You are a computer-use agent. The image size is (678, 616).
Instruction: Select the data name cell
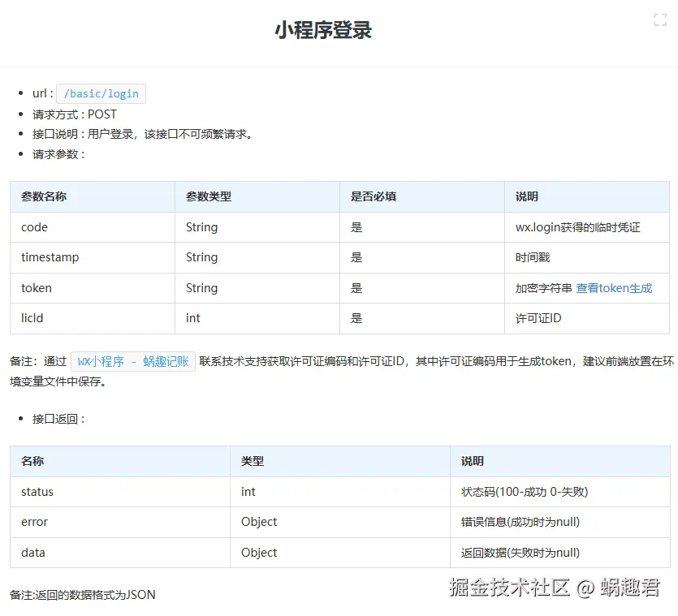(x=120, y=553)
